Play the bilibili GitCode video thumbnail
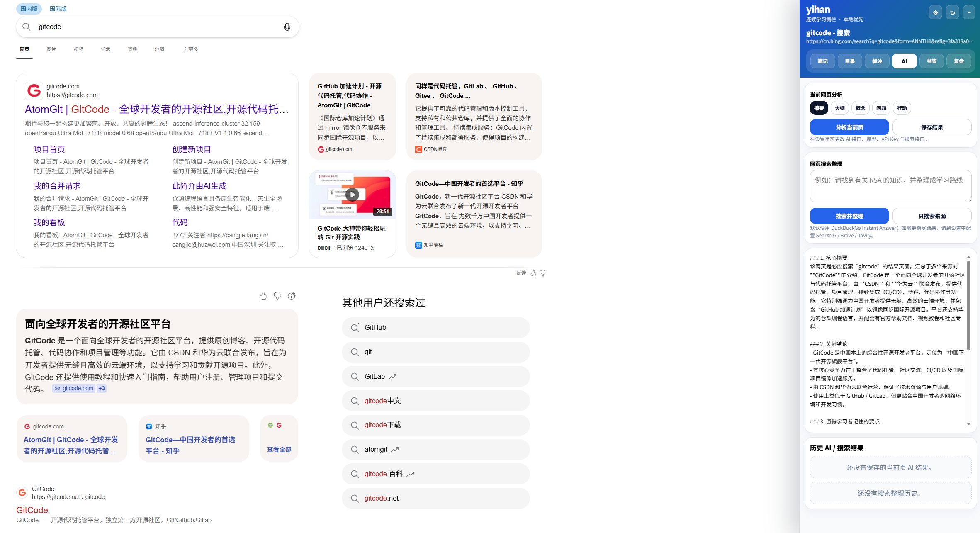 [353, 195]
